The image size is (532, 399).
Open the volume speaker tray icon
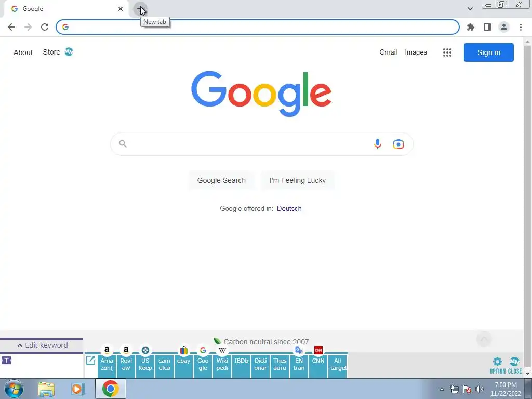pos(480,389)
